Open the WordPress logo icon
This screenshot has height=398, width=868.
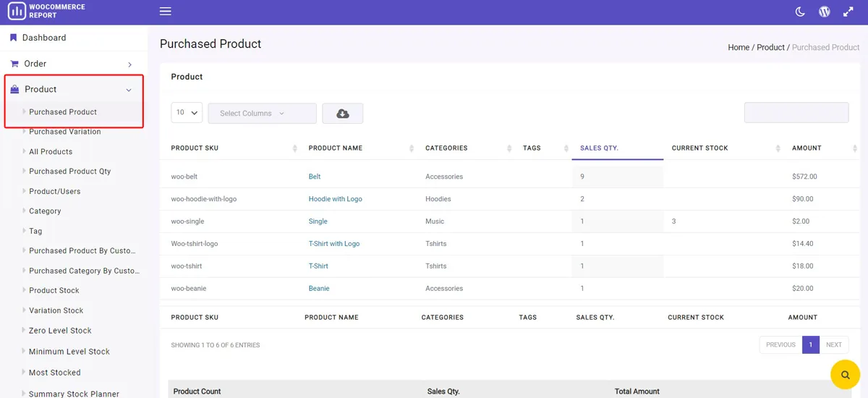824,12
